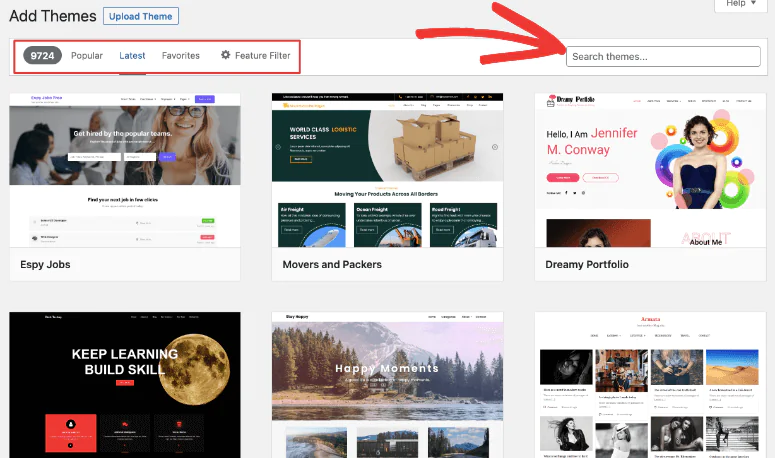This screenshot has height=458, width=775.
Task: Focus the Search themes input field
Action: (663, 56)
